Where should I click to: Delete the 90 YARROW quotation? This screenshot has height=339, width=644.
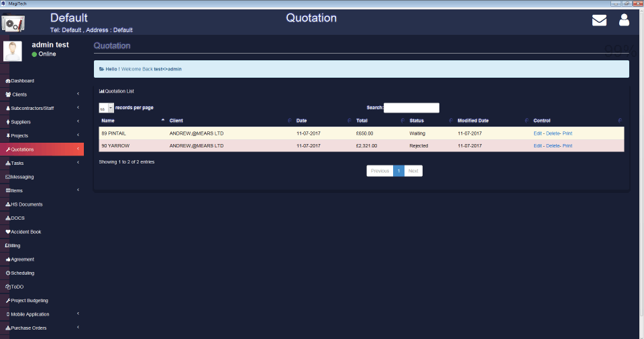552,145
